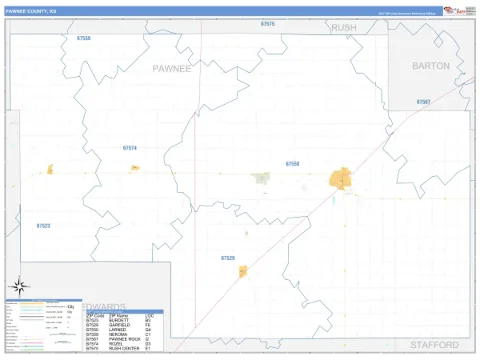Click the PAWNEE COUNTY, KS map title
Viewport: 480px width, 360px height.
(31, 11)
